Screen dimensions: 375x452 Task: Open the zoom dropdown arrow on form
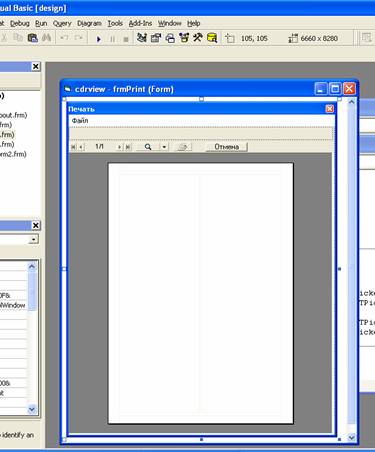pyautogui.click(x=164, y=147)
